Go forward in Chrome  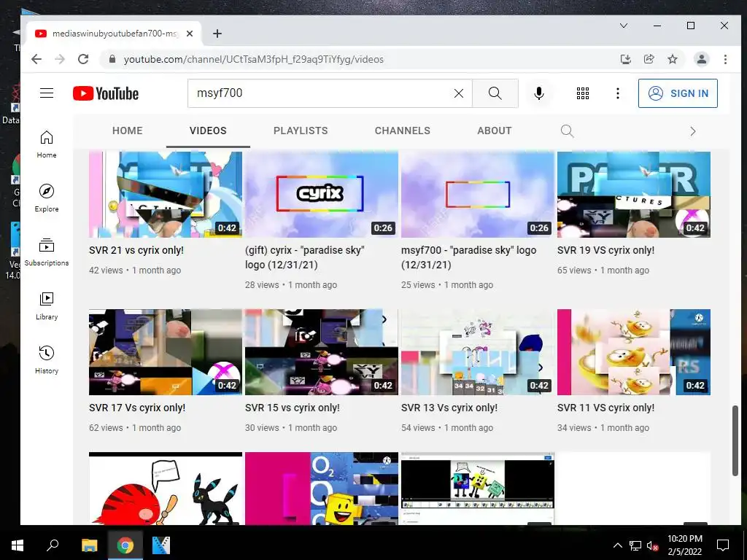[x=60, y=59]
